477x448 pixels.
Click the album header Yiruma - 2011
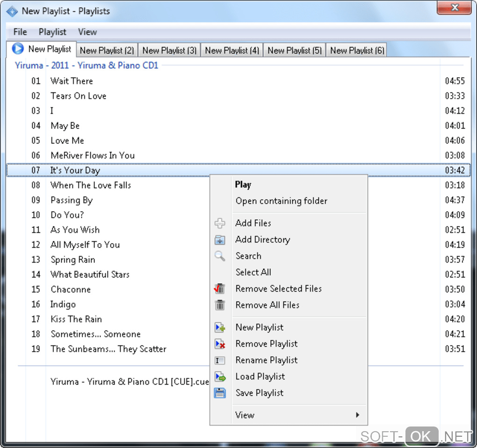[x=87, y=65]
